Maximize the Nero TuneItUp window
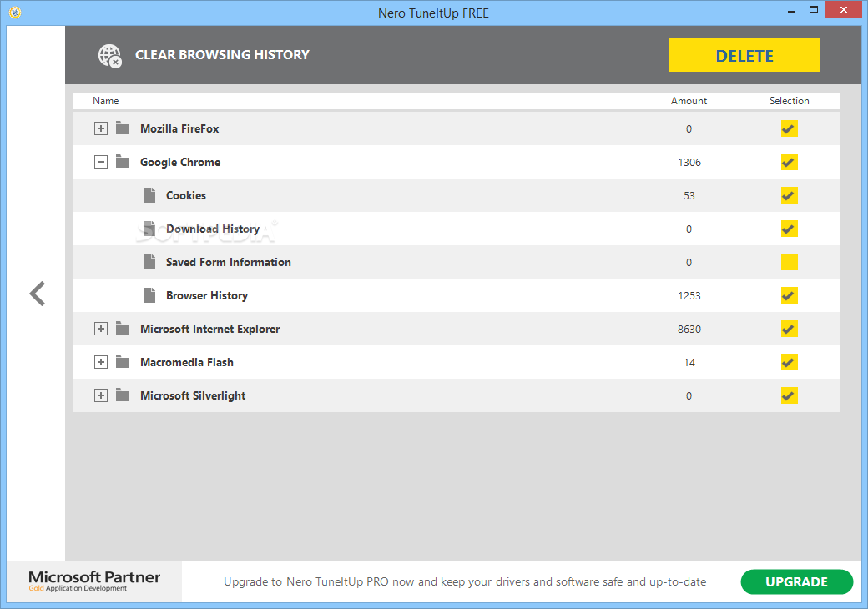868x609 pixels. [813, 9]
